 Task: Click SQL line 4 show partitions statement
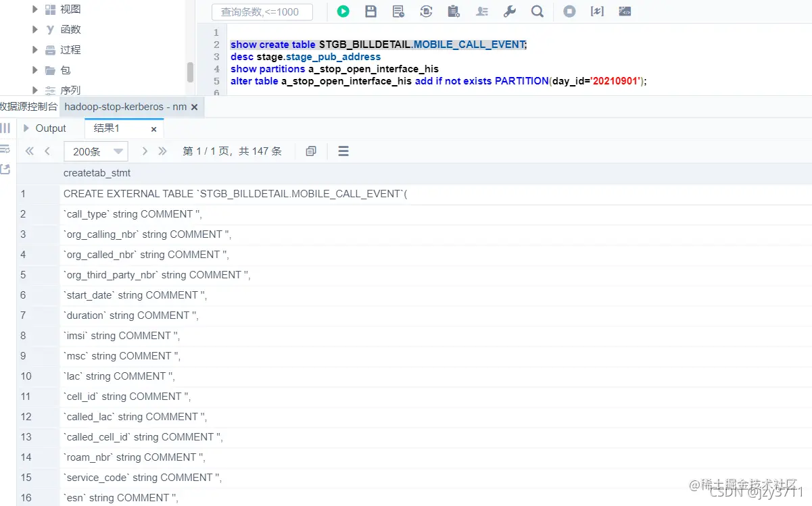click(x=334, y=69)
